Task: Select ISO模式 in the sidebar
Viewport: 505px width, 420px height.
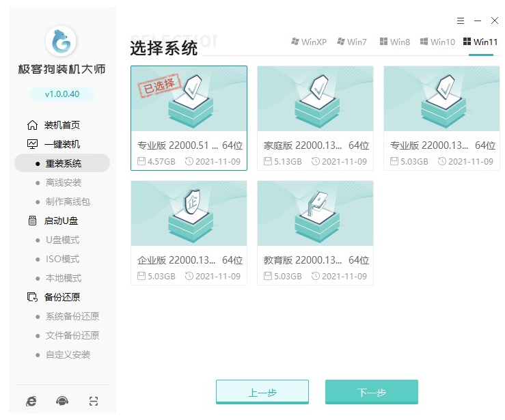Action: 62,259
